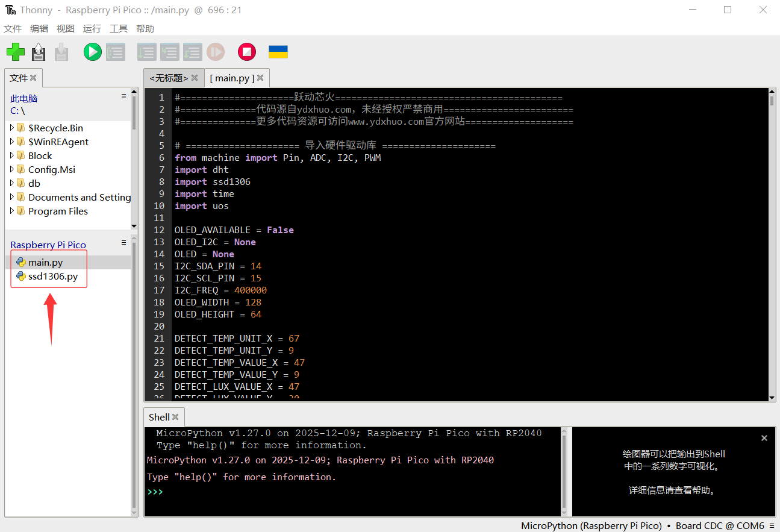Open the 帮助 menu

point(145,28)
